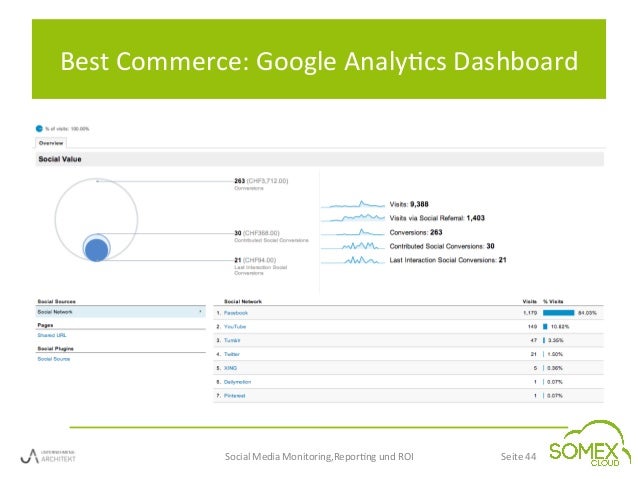Click the Visits: 9,388 metric text

click(x=409, y=204)
